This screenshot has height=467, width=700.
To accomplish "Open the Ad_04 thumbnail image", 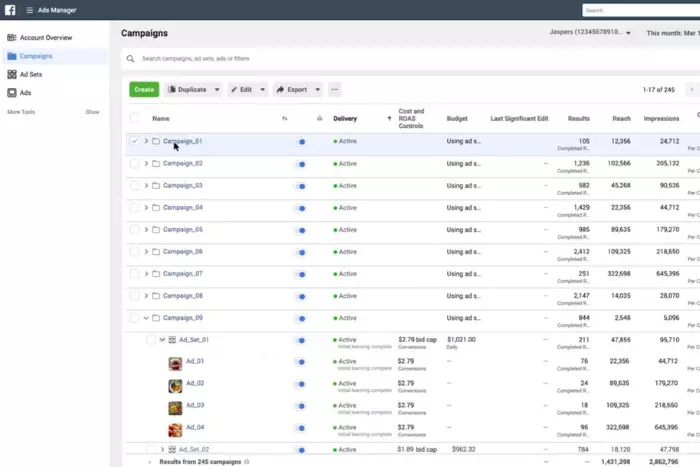I will [175, 430].
